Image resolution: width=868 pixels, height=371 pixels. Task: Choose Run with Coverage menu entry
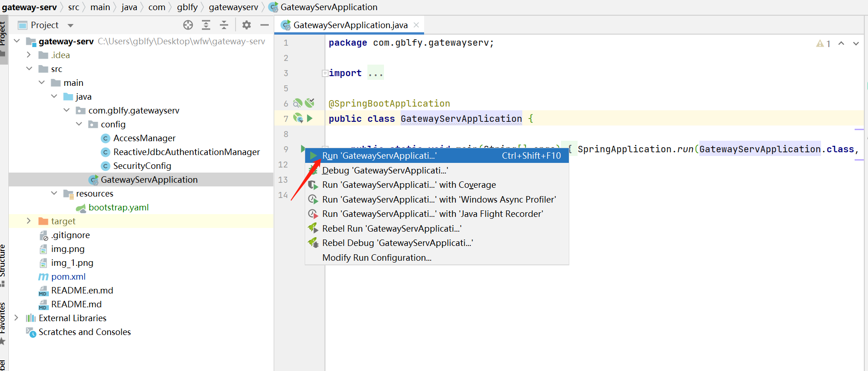click(437, 185)
